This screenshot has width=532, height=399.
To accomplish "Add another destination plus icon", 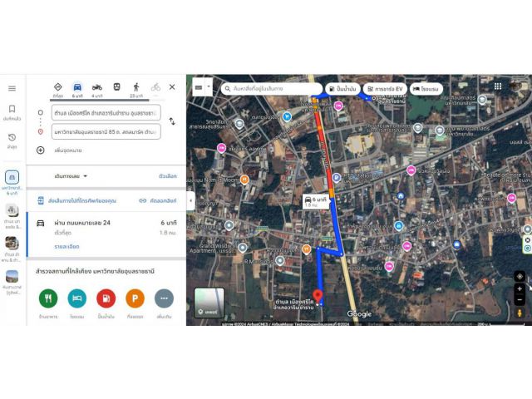I will [41, 150].
